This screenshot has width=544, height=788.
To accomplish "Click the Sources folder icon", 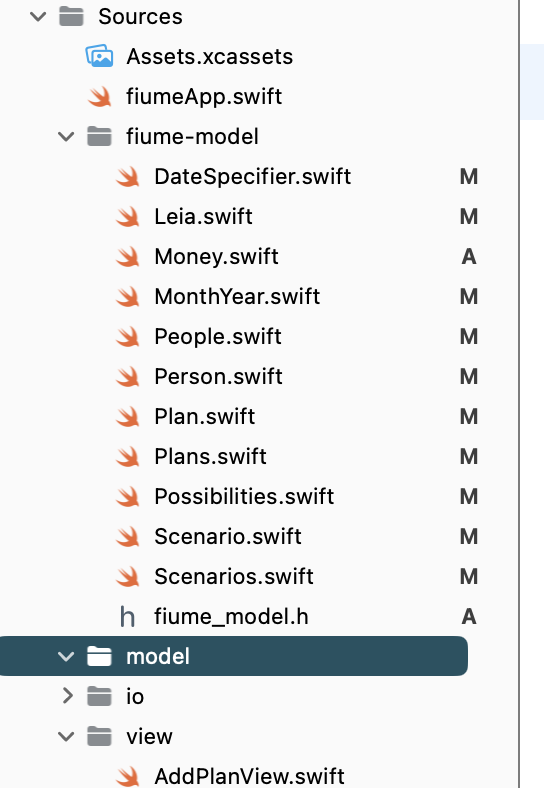I will 71,16.
